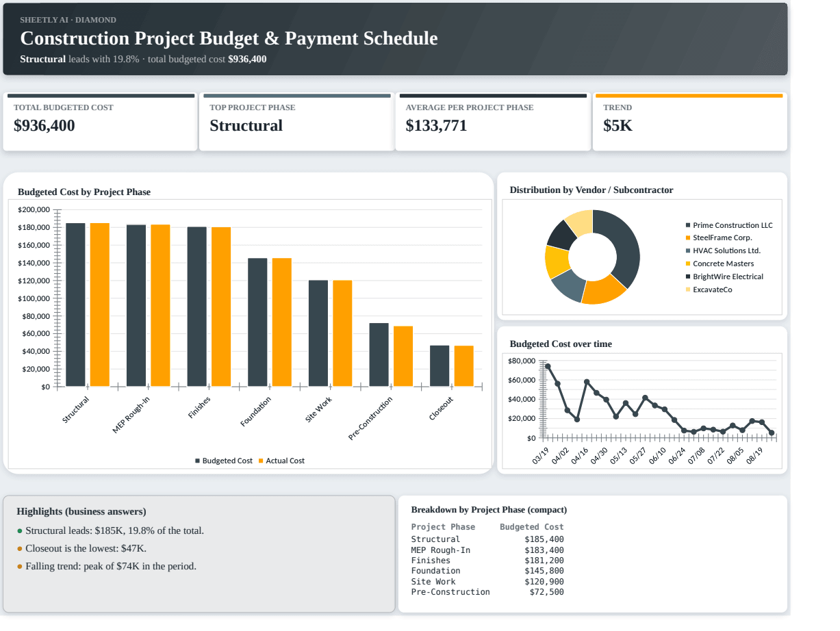Viewport: 840px width, 631px height.
Task: Click the ExcavateCo legend swatch
Action: click(688, 289)
